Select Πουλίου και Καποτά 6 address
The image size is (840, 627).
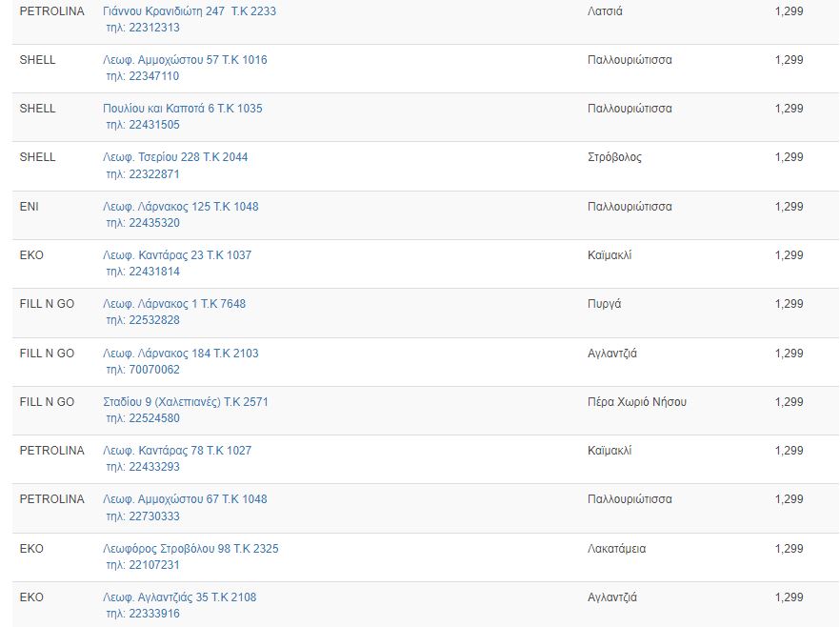click(x=183, y=109)
